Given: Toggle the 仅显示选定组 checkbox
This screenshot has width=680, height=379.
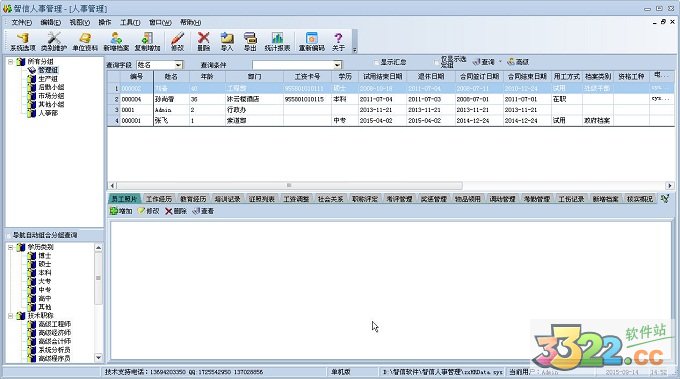Looking at the screenshot, I should tap(437, 62).
